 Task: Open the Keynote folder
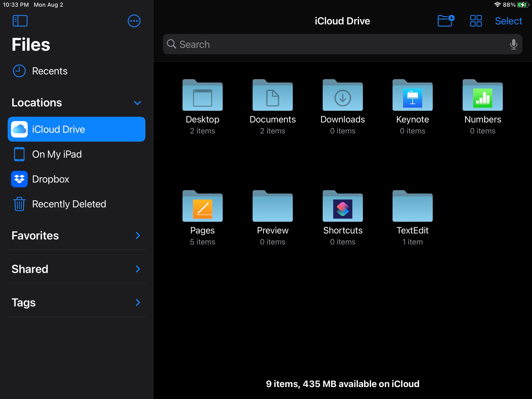[x=412, y=96]
